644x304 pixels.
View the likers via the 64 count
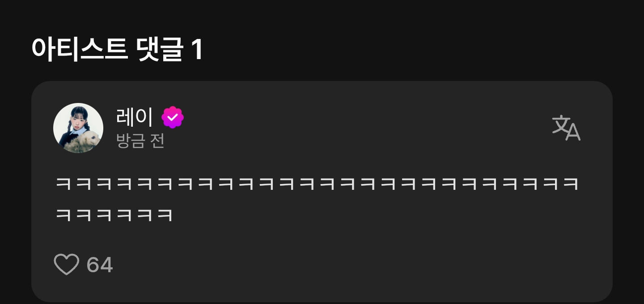point(99,265)
